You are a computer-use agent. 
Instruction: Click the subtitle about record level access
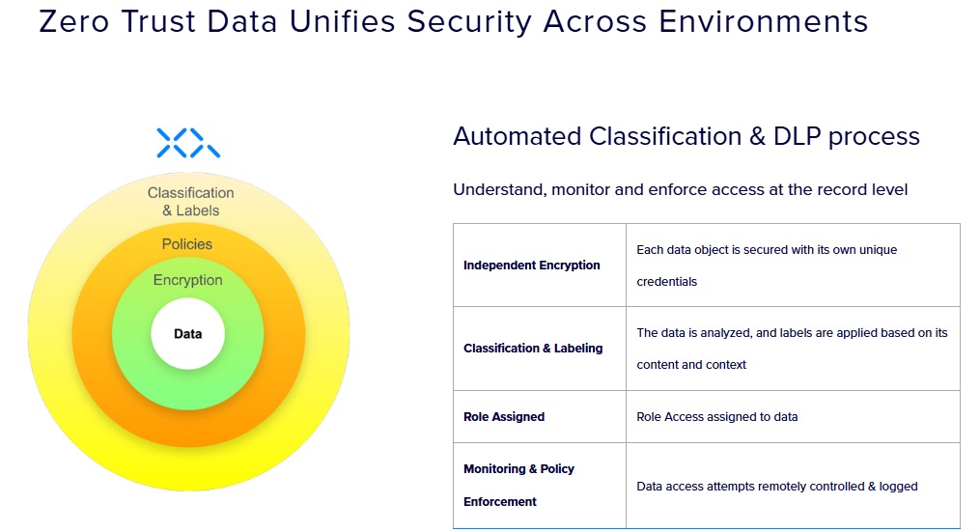tap(680, 189)
